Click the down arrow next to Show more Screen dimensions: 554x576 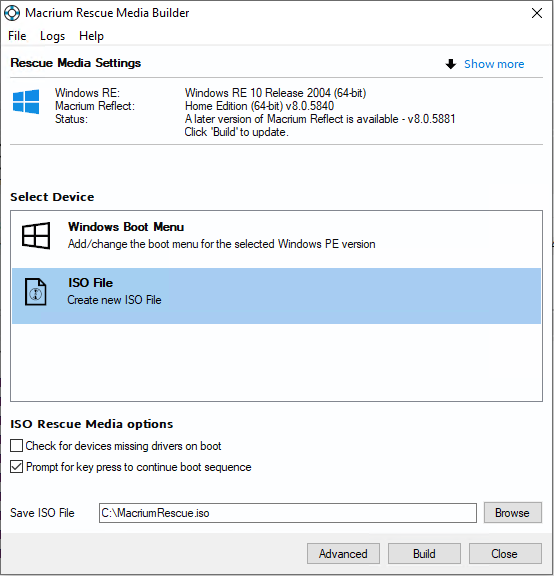coord(451,64)
